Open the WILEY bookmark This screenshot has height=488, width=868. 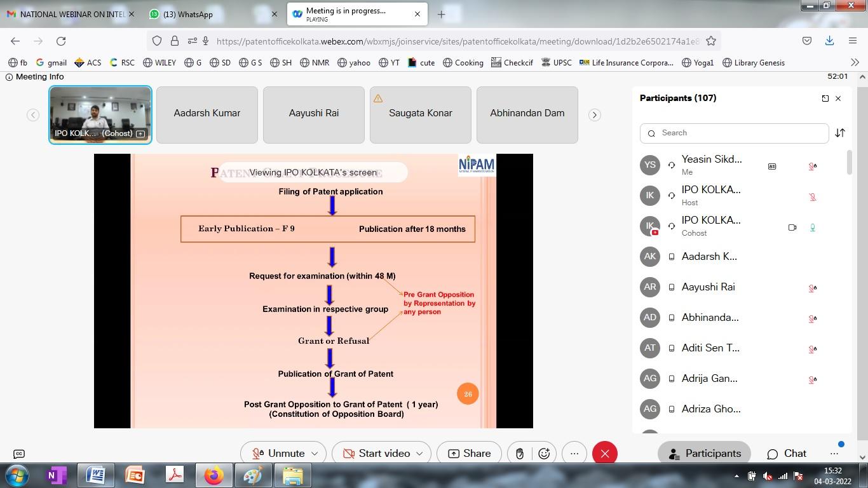159,62
